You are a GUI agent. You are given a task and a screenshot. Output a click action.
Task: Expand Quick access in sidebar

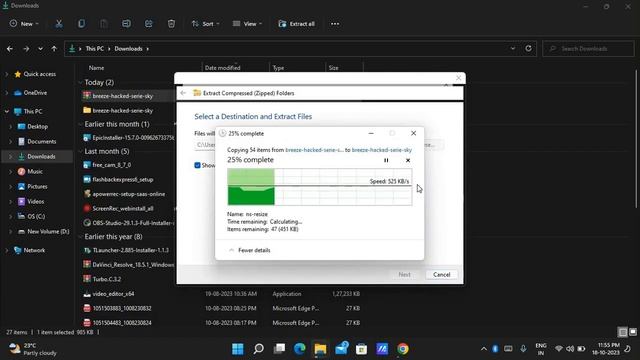pyautogui.click(x=7, y=74)
